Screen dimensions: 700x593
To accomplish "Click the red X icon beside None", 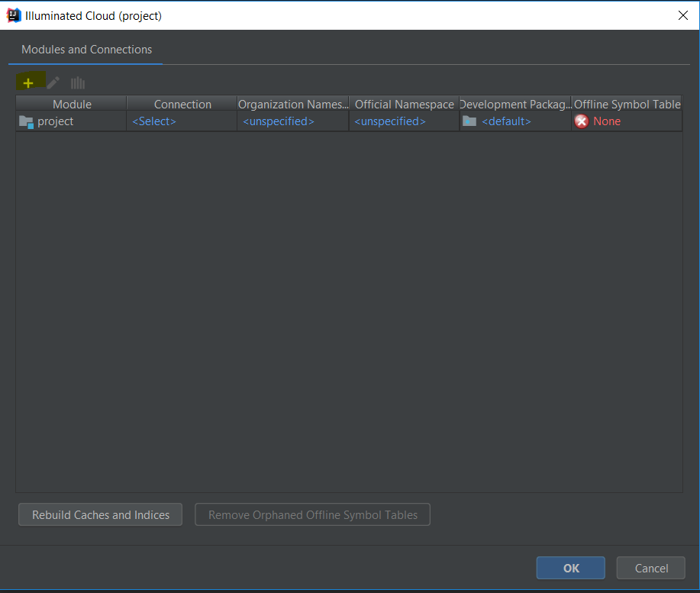I will 582,121.
